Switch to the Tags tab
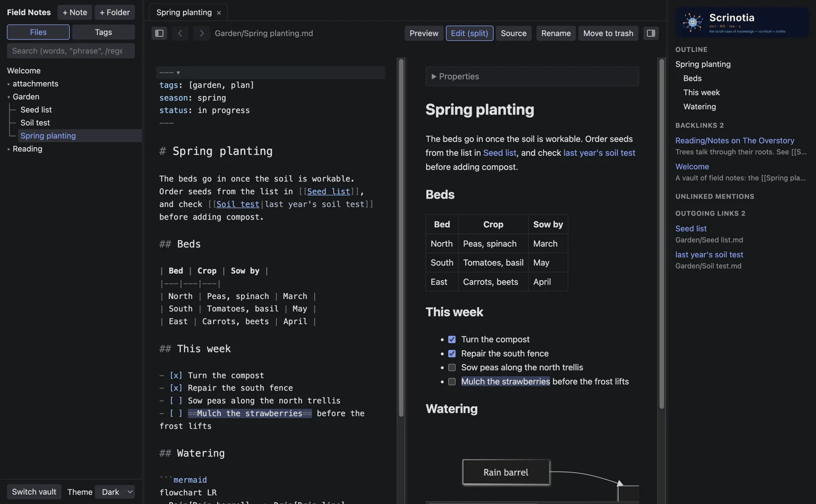Viewport: 816px width, 504px height. click(104, 32)
